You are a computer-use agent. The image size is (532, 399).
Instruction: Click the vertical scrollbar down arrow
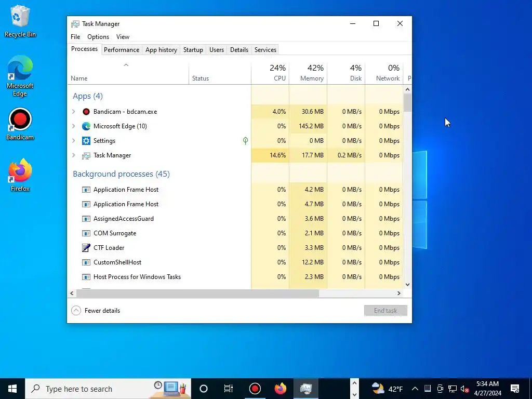click(407, 285)
